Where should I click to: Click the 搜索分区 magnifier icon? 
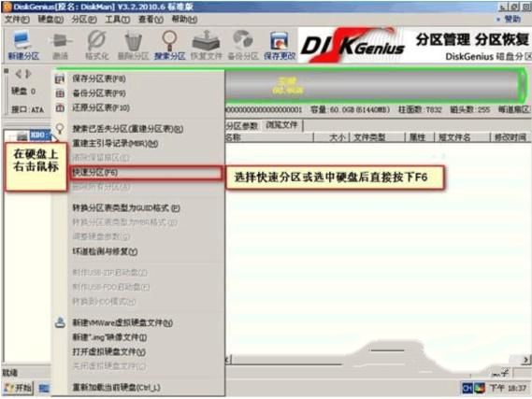[x=169, y=45]
